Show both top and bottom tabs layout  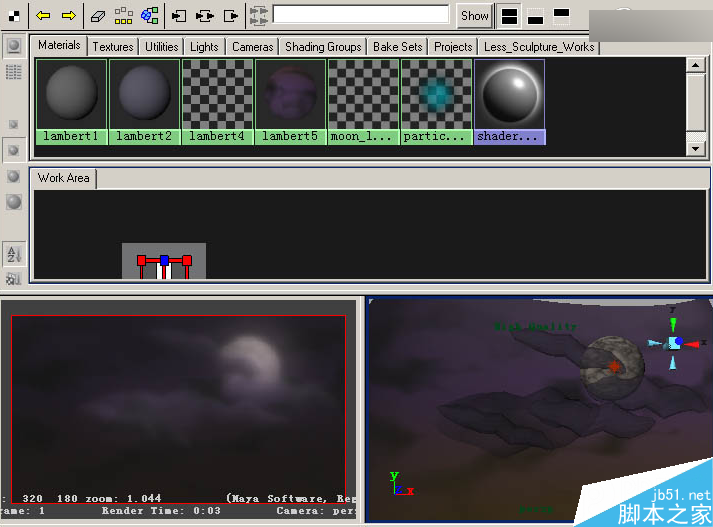tap(509, 16)
